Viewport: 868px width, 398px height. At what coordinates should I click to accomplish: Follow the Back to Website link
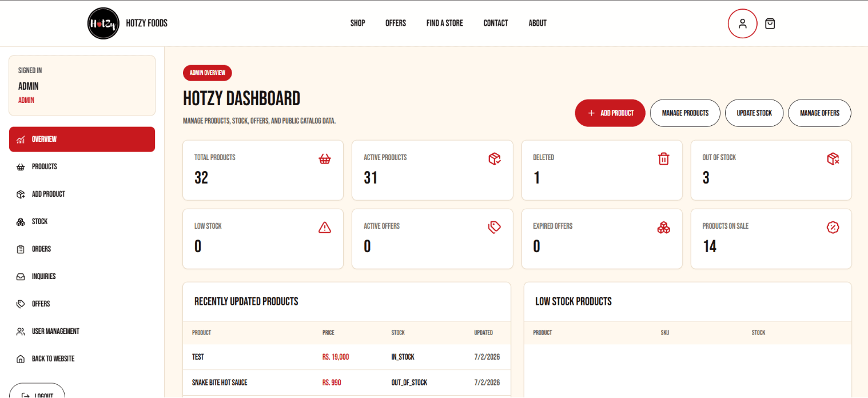(82, 359)
